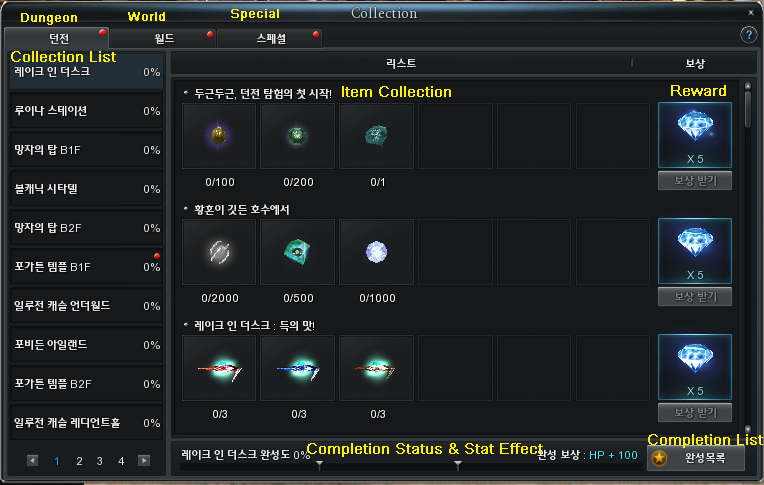Go to next collection list page arrow
This screenshot has height=485, width=764.
[144, 461]
